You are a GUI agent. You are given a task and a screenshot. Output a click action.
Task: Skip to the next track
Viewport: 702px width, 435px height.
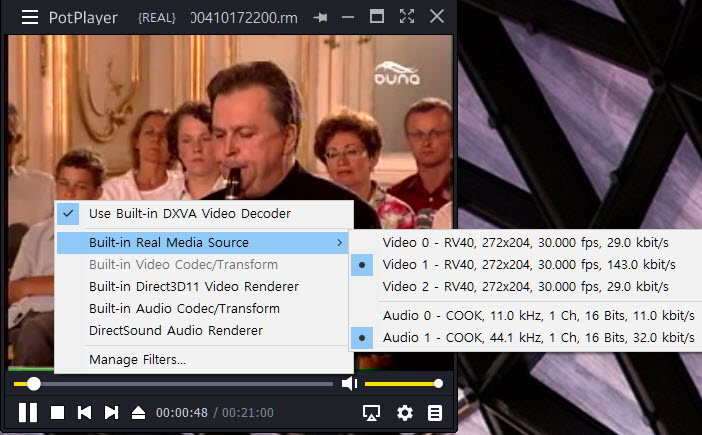click(x=111, y=412)
